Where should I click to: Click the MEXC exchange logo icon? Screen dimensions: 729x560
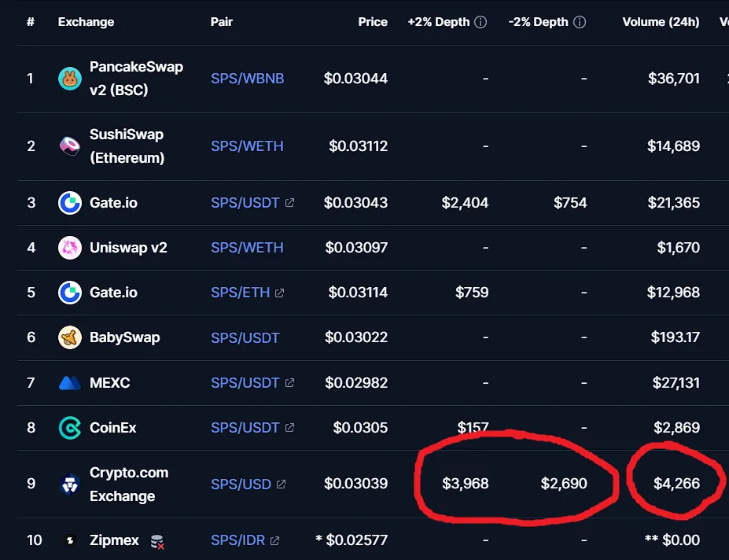pyautogui.click(x=70, y=383)
